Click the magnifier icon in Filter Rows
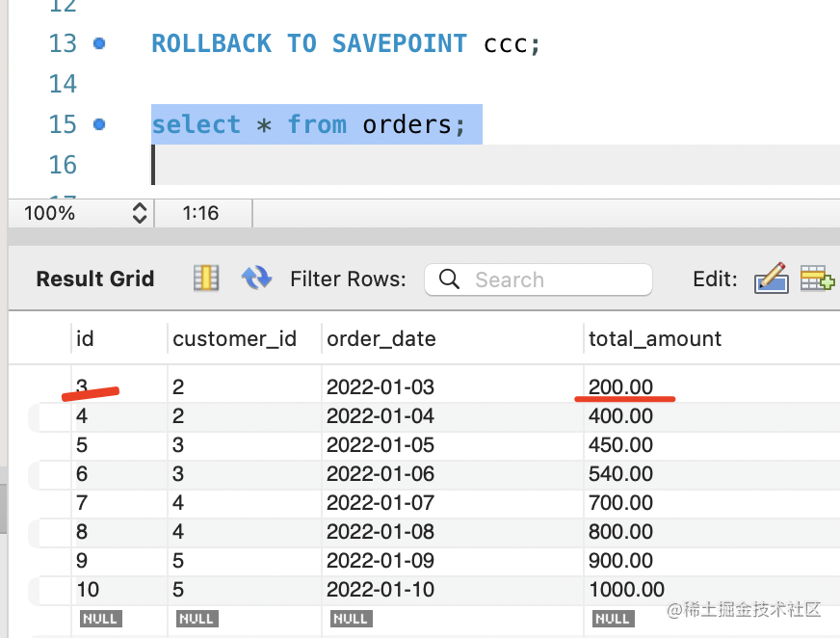This screenshot has height=638, width=840. [x=449, y=279]
